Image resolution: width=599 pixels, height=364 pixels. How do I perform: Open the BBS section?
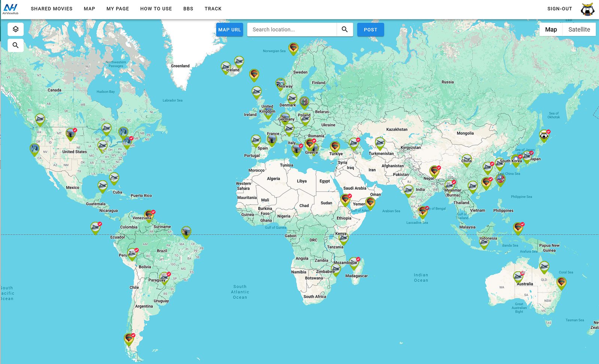point(188,9)
